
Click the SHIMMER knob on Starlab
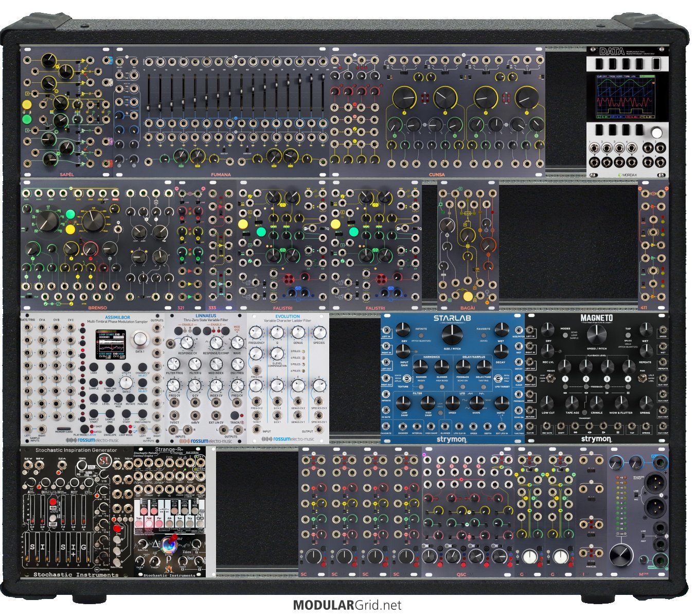[x=420, y=367]
